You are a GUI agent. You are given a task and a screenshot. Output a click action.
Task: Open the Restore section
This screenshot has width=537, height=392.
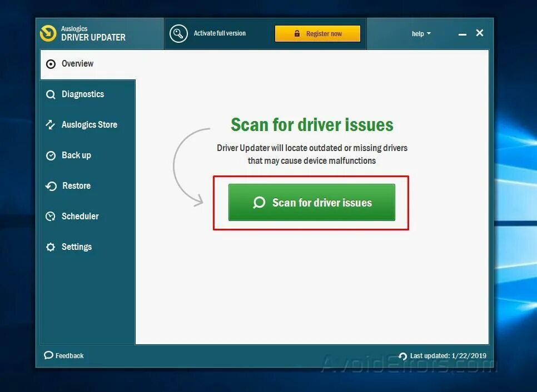88,186
